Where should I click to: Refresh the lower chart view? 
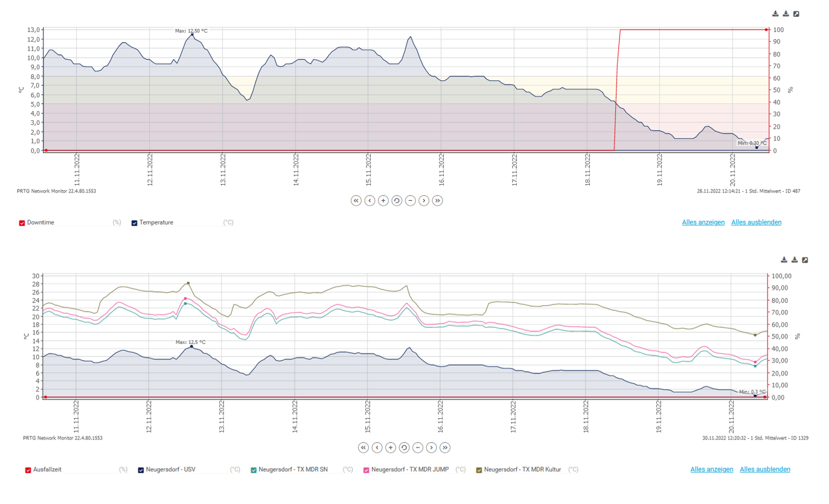[x=404, y=448]
